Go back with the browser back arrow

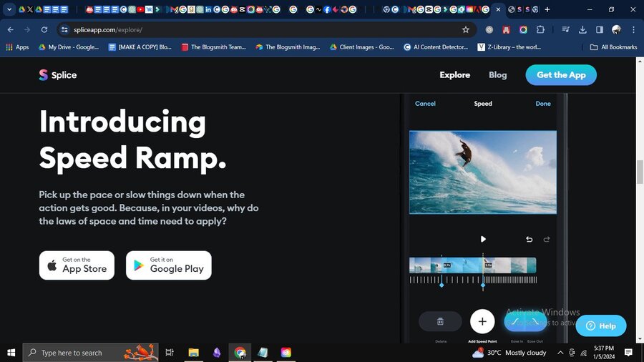(x=11, y=29)
